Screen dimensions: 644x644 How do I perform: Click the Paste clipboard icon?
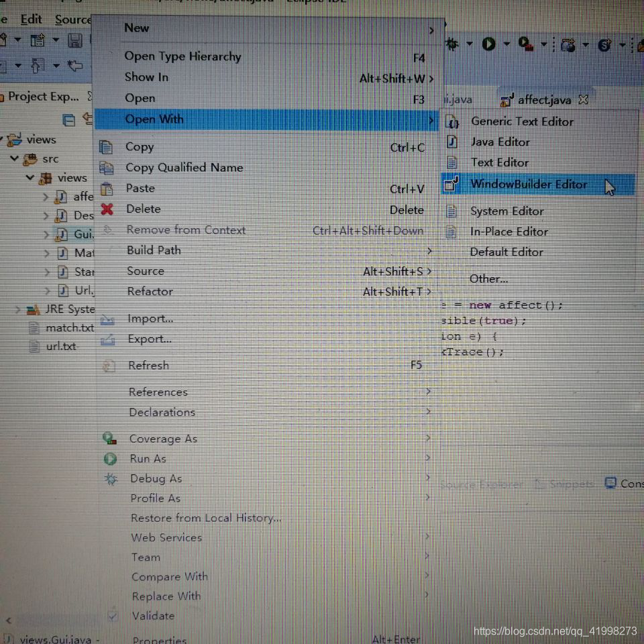[107, 189]
